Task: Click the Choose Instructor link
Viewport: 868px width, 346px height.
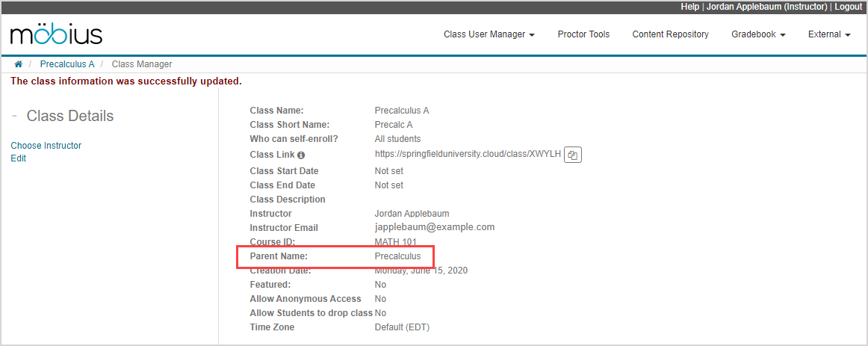Action: coord(46,146)
